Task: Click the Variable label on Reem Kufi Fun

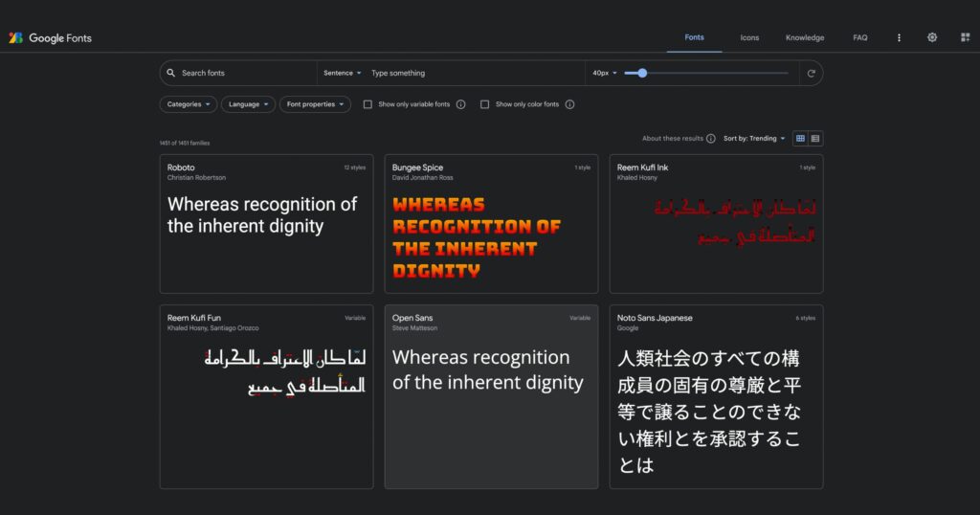Action: 355,318
